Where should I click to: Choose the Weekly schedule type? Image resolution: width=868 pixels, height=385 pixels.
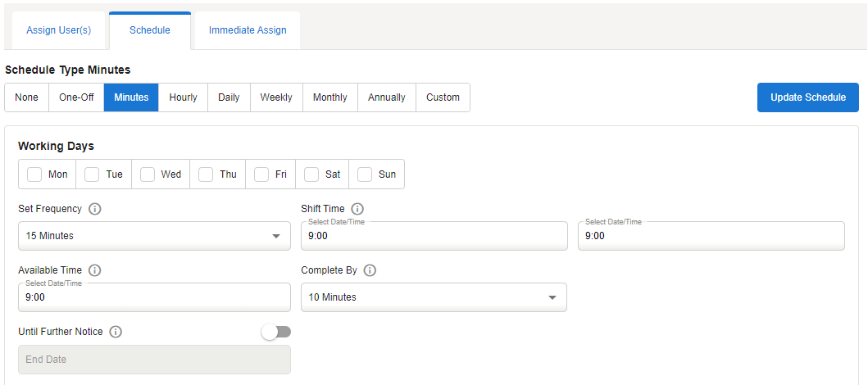coord(276,97)
